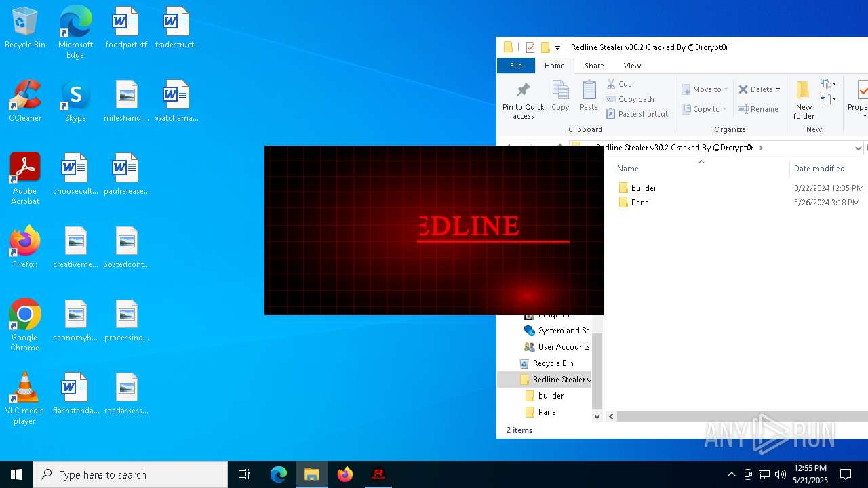Open VLC media player shortcut
This screenshot has width=868, height=488.
(x=25, y=399)
